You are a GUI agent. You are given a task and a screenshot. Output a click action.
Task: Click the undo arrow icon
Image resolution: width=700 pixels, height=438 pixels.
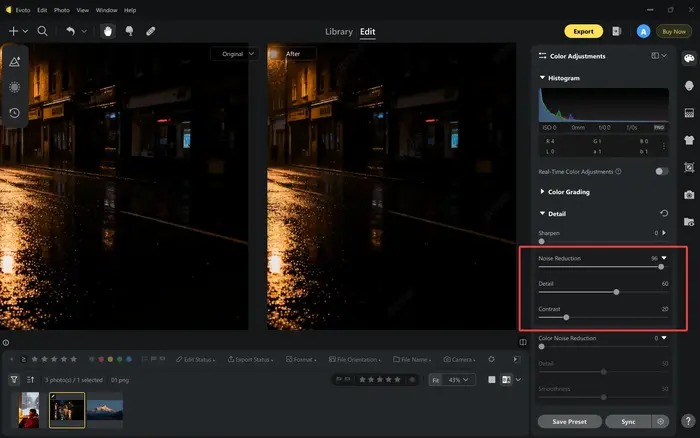point(71,31)
